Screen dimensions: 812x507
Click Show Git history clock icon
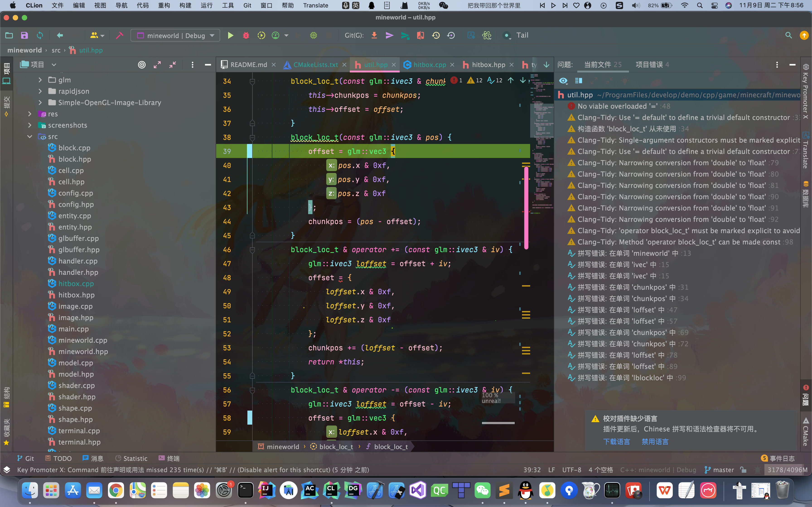pos(436,36)
